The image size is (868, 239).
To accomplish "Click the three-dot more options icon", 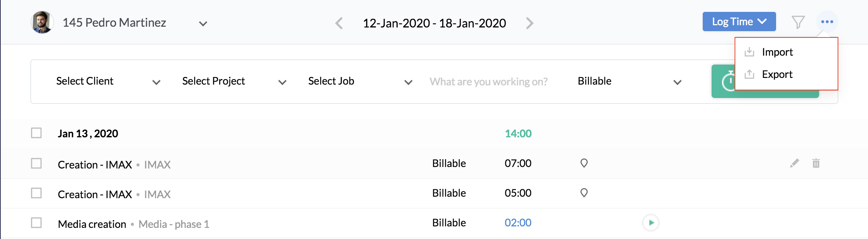I will coord(827,22).
